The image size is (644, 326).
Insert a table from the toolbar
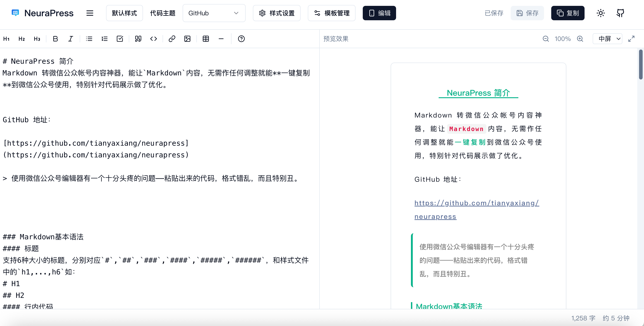click(x=206, y=39)
